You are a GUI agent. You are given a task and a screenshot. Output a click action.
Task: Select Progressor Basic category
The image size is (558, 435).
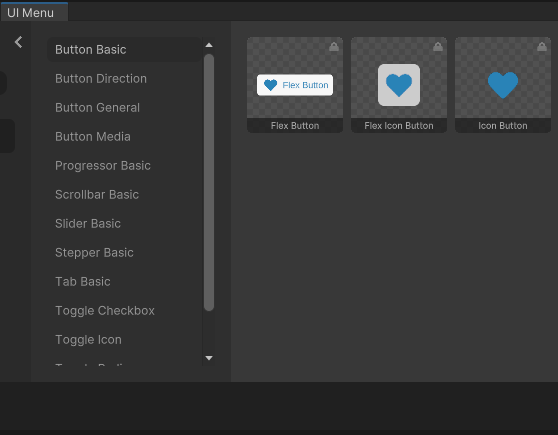click(x=102, y=166)
